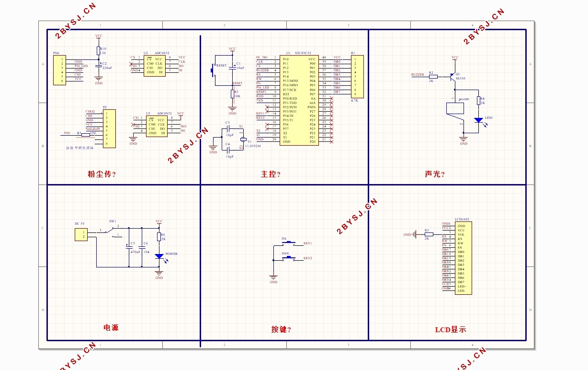
Task: Click the 按键? section title
Action: click(x=281, y=329)
